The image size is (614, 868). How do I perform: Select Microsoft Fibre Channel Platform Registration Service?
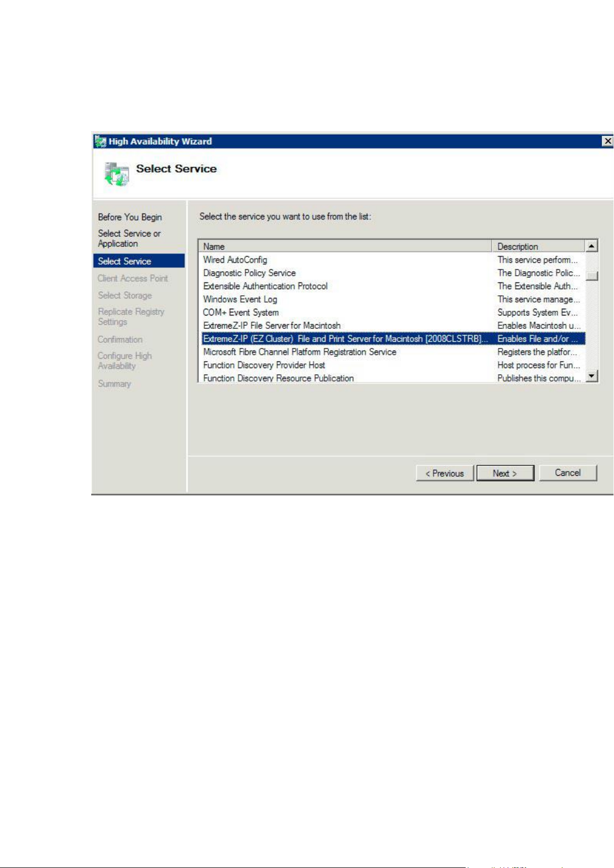300,352
